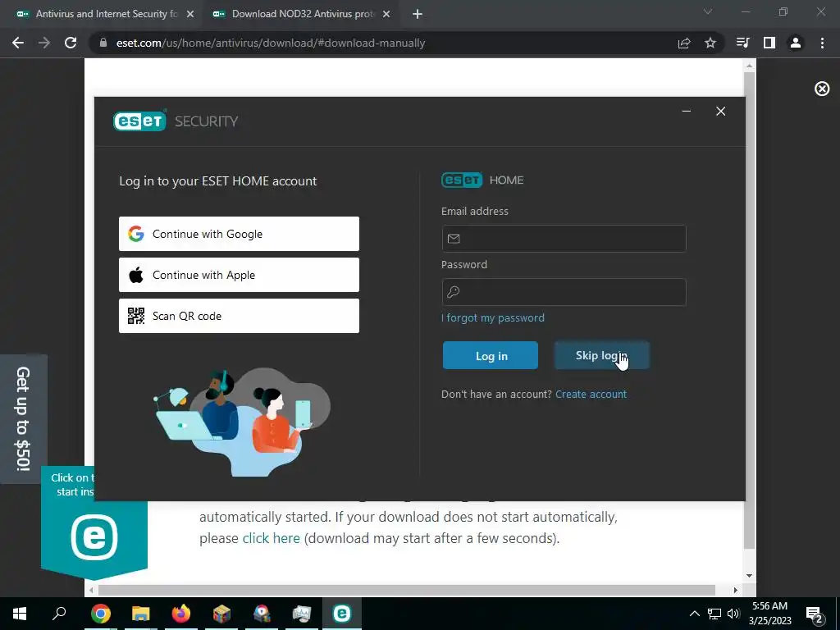This screenshot has height=630, width=840.
Task: Click the 'click here' download link
Action: click(271, 538)
